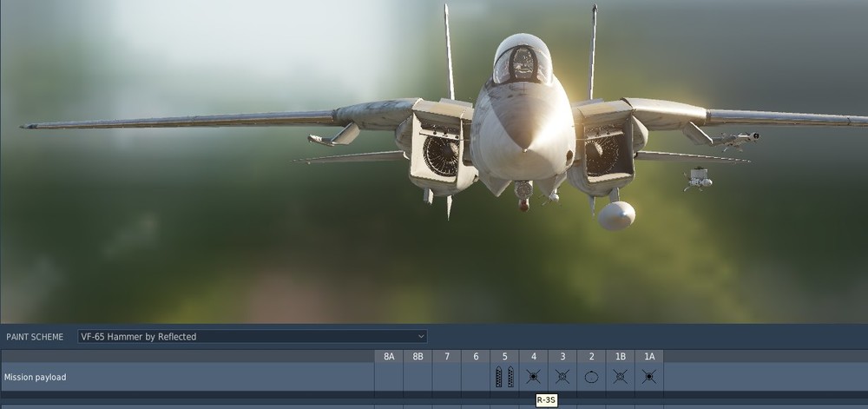Click the 7 pylon column header
Image resolution: width=868 pixels, height=409 pixels.
447,356
